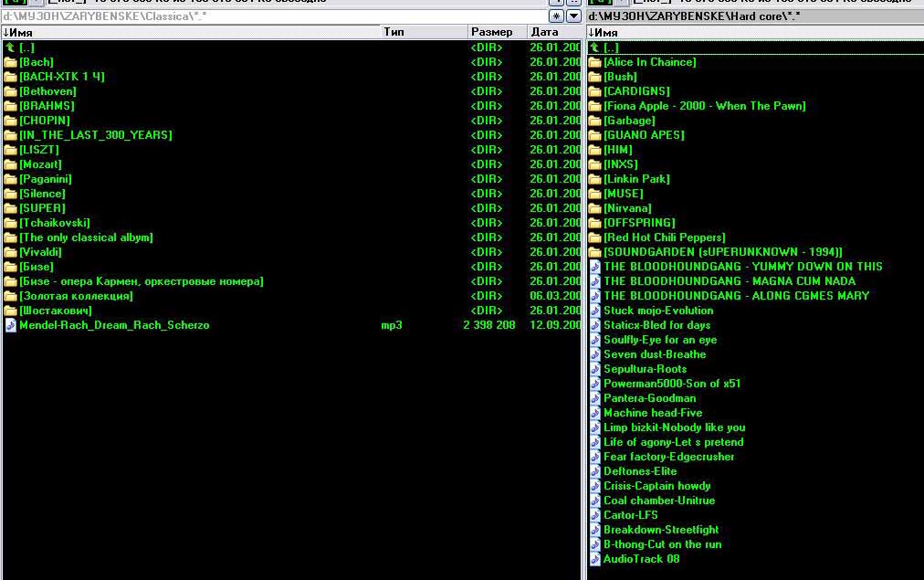
Task: Select the [Tchaikovski] folder name
Action: click(x=55, y=223)
